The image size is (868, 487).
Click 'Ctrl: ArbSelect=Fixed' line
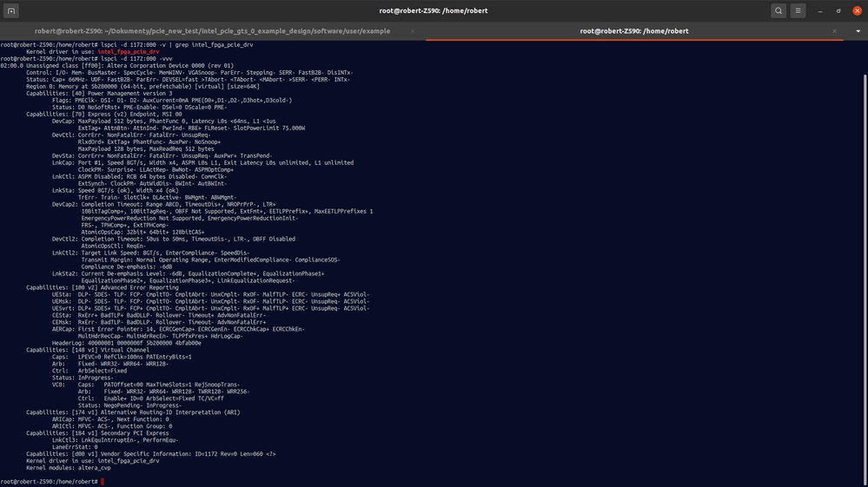[89, 371]
